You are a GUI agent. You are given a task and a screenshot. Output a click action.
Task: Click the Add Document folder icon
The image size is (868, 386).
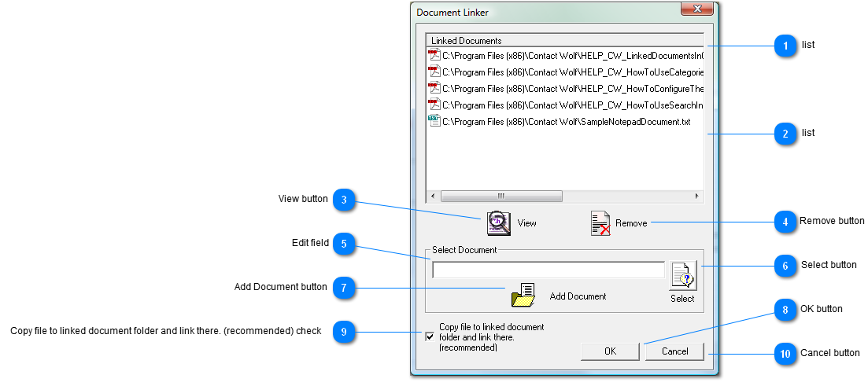(x=523, y=295)
